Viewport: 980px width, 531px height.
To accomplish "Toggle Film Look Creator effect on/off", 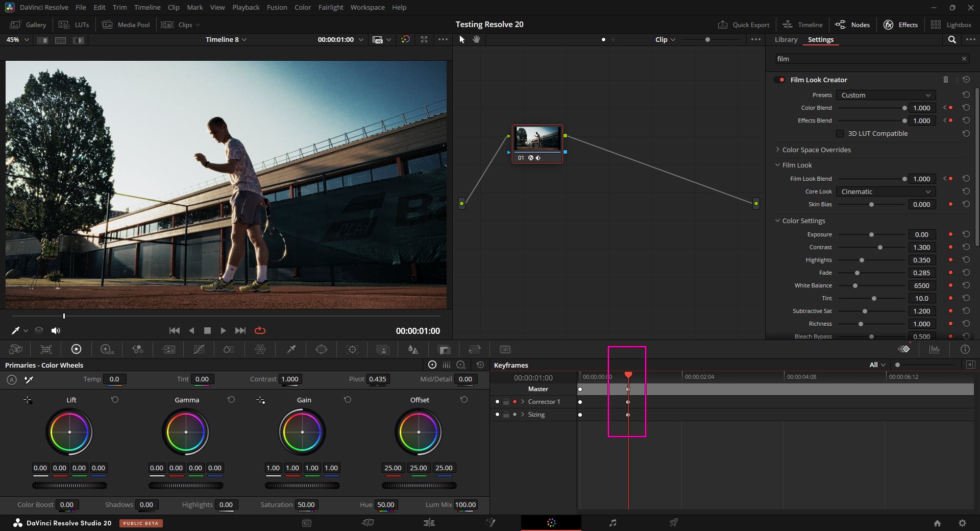I will [x=779, y=80].
